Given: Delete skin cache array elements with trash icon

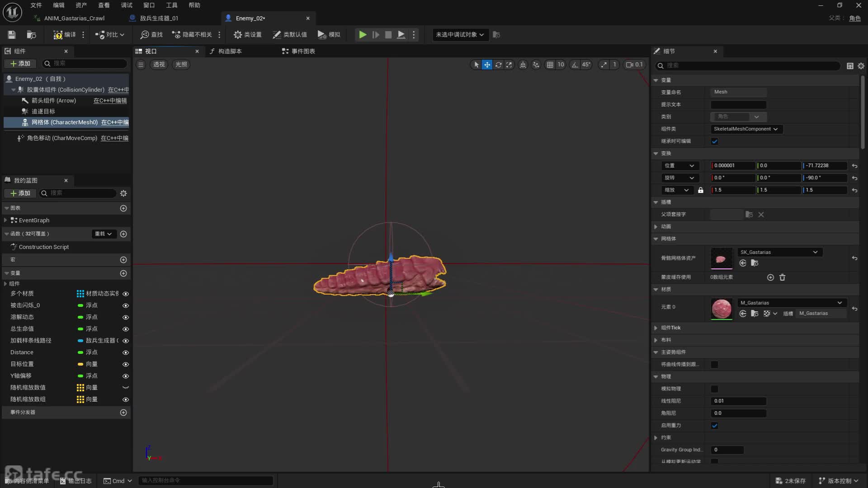Looking at the screenshot, I should pyautogui.click(x=782, y=277).
